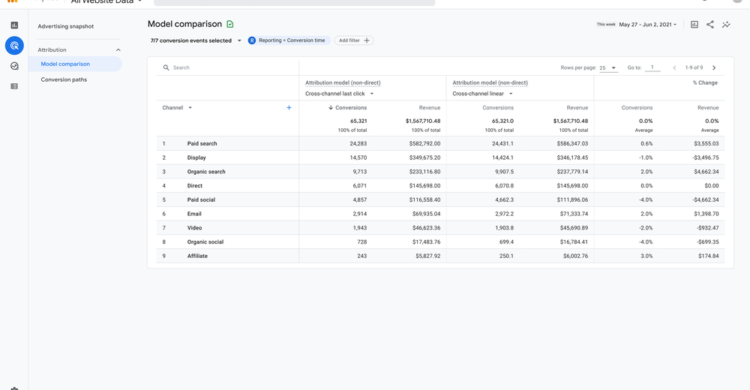
Task: Select Model comparison in the sidebar
Action: pyautogui.click(x=75, y=64)
